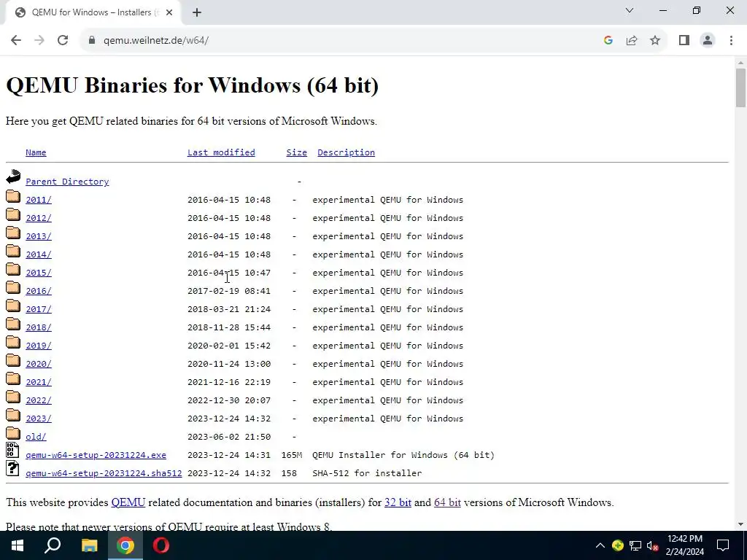Viewport: 747px width, 560px height.
Task: Follow the QEMU link in paragraph
Action: 128,502
